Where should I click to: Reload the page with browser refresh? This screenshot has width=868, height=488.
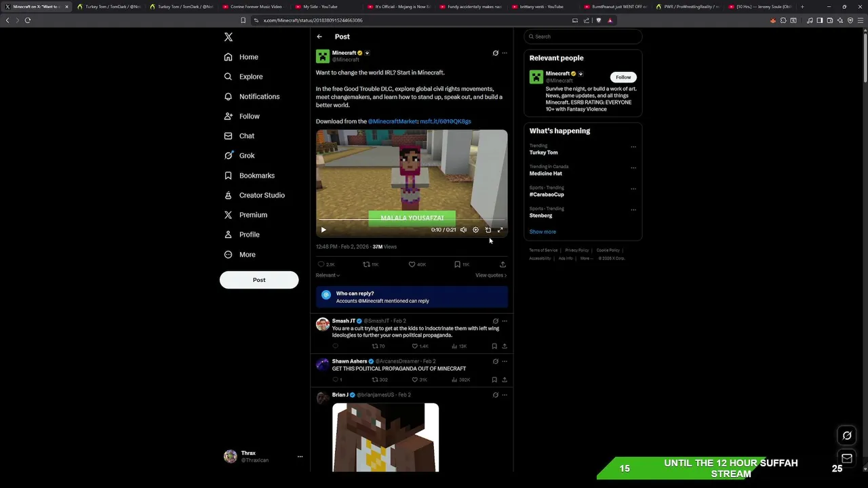point(28,20)
